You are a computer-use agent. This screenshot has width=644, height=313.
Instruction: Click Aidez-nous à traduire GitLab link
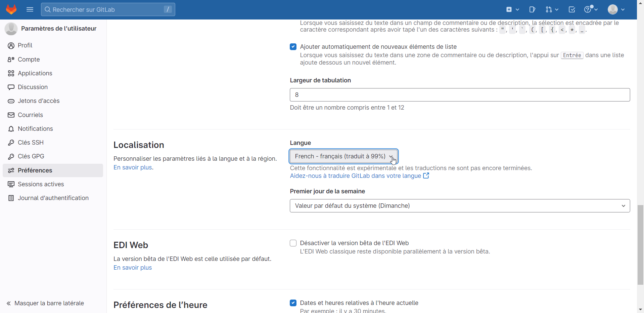tap(356, 176)
